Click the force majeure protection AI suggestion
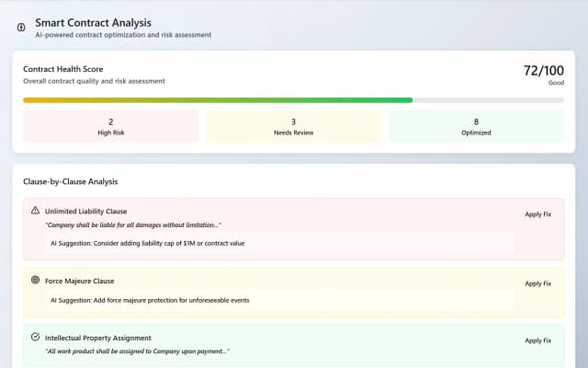This screenshot has height=368, width=588. [x=279, y=301]
